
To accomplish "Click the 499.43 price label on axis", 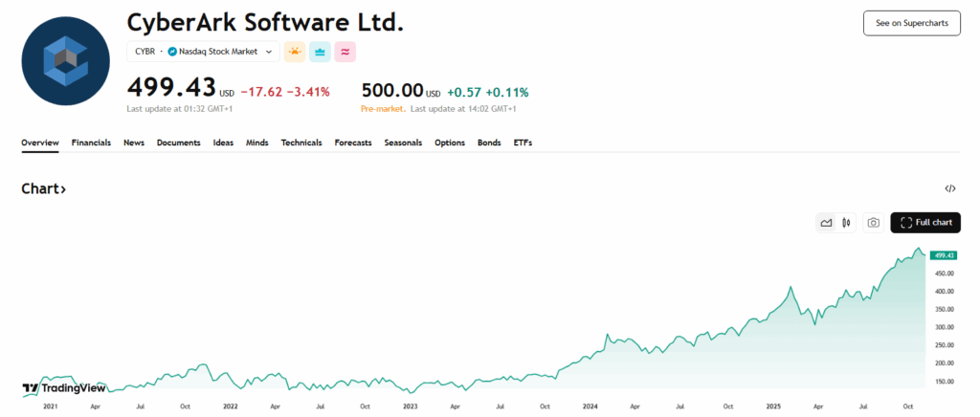I will click(x=944, y=255).
